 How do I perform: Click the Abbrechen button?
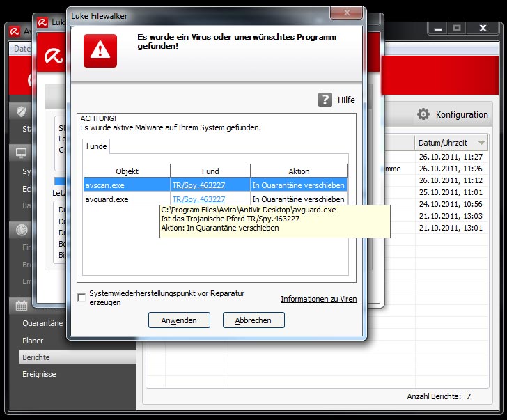coord(253,320)
